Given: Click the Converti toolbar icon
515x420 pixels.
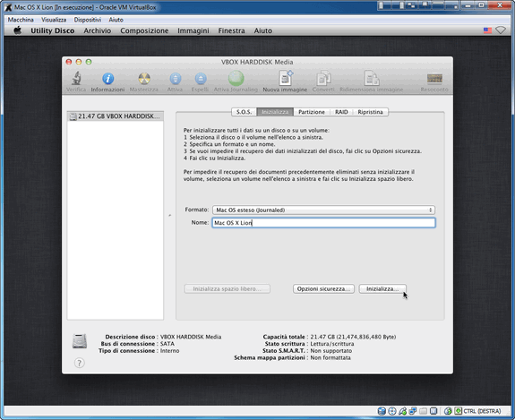Looking at the screenshot, I should [323, 79].
